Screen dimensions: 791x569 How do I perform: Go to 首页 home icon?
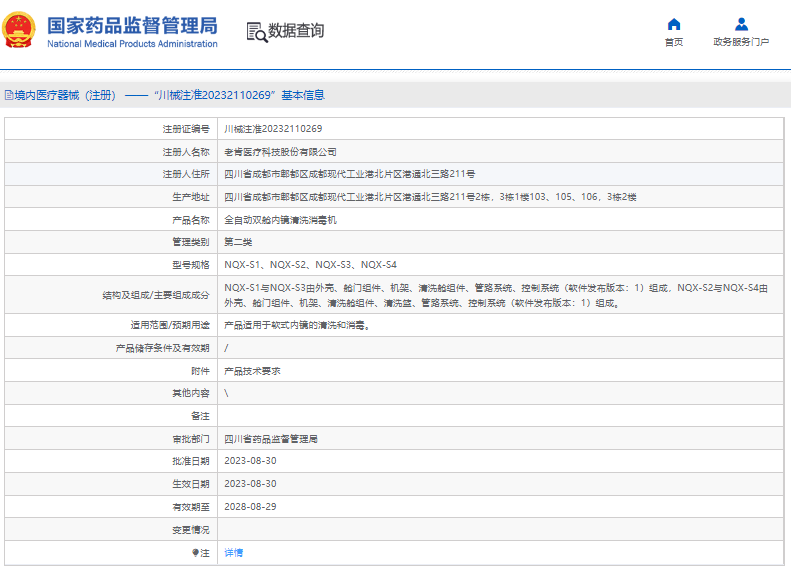[674, 24]
